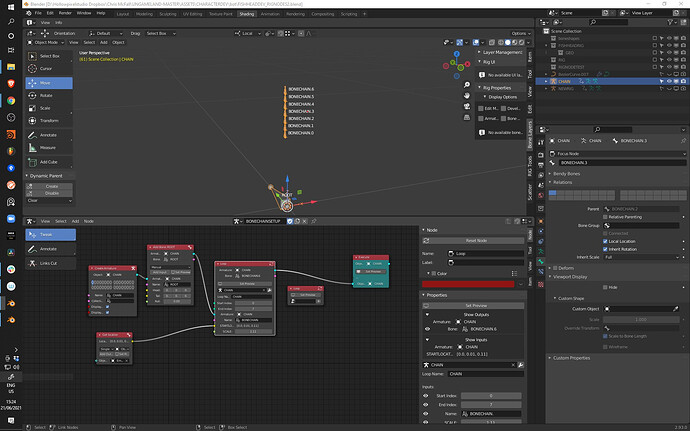The height and width of the screenshot is (431, 690).
Task: Select the Rotate tool
Action: (x=49, y=95)
